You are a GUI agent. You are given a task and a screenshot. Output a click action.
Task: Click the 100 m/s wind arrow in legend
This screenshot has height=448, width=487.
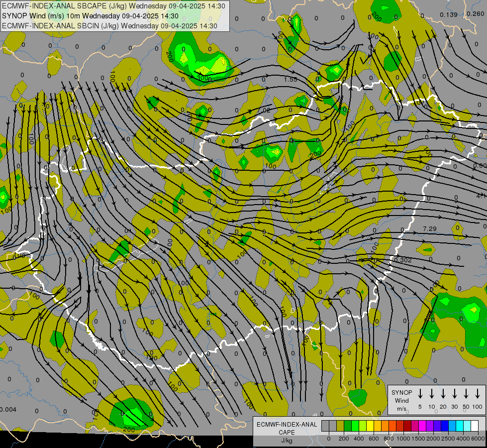(478, 393)
